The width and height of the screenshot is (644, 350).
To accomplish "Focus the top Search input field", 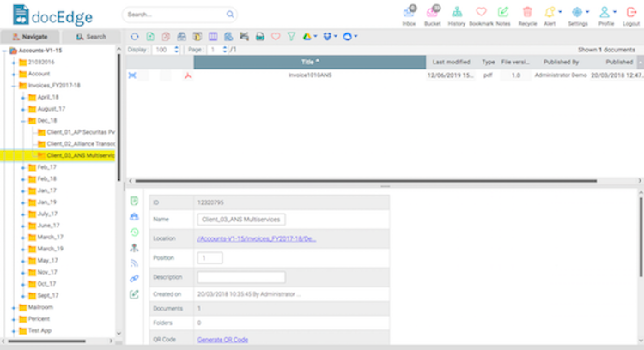I will click(179, 15).
